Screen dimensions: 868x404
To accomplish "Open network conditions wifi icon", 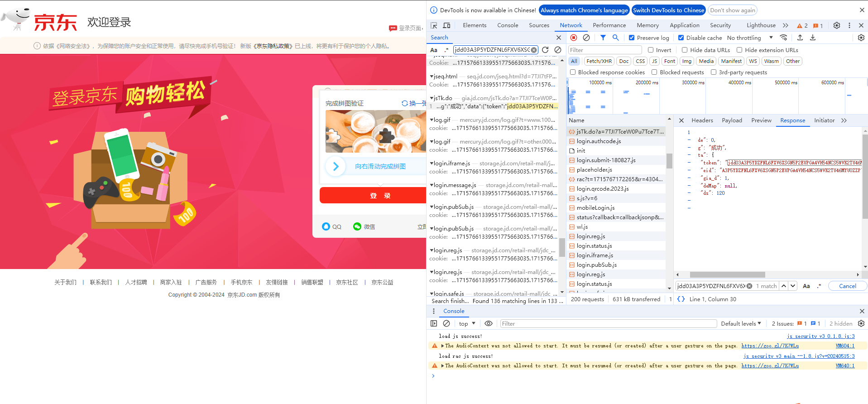I will pyautogui.click(x=783, y=38).
